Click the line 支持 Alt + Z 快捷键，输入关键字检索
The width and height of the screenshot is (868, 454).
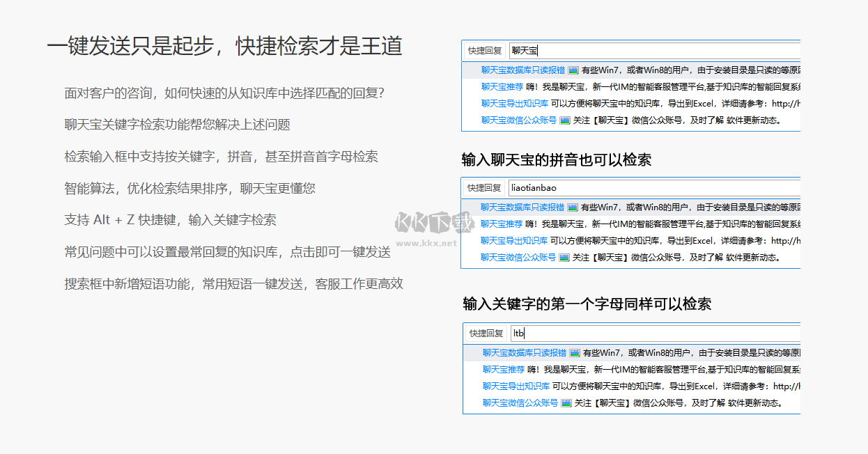click(170, 220)
